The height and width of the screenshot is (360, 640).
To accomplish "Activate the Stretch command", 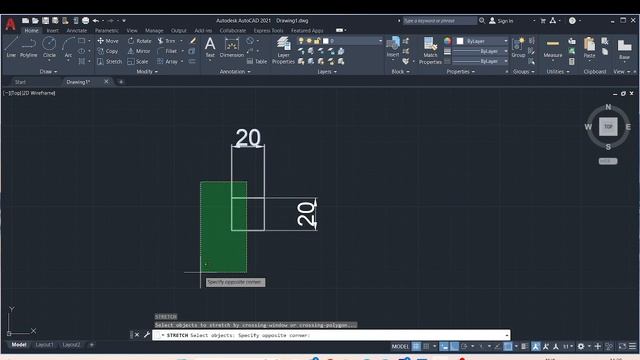I will point(109,61).
